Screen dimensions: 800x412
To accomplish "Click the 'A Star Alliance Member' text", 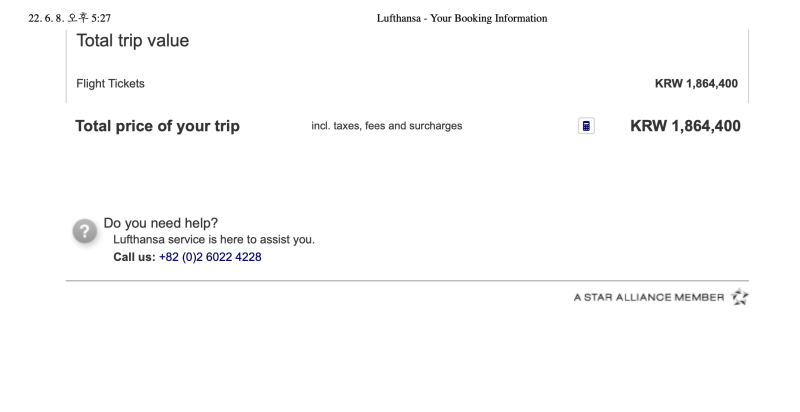I will (x=649, y=297).
